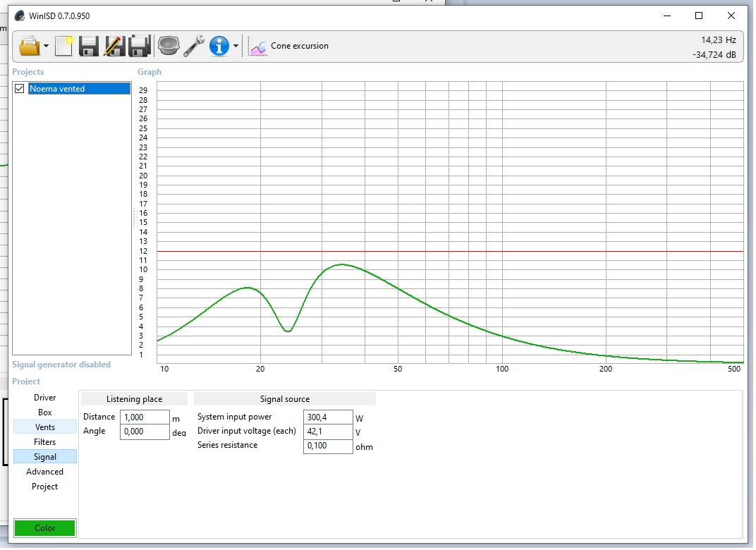Viewport: 756px width, 550px height.
Task: Expand the dropdown arrow beside the open folder
Action: [46, 47]
